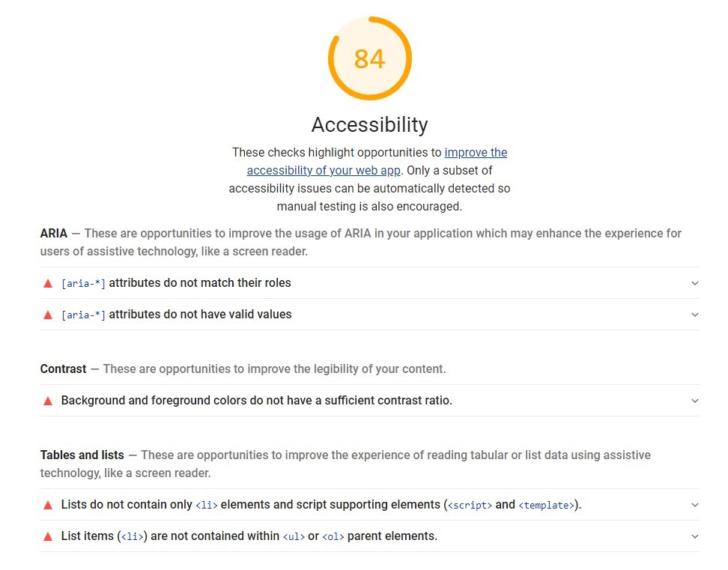Expand the Lists do not contain only li chevron
The height and width of the screenshot is (570, 728).
(694, 505)
